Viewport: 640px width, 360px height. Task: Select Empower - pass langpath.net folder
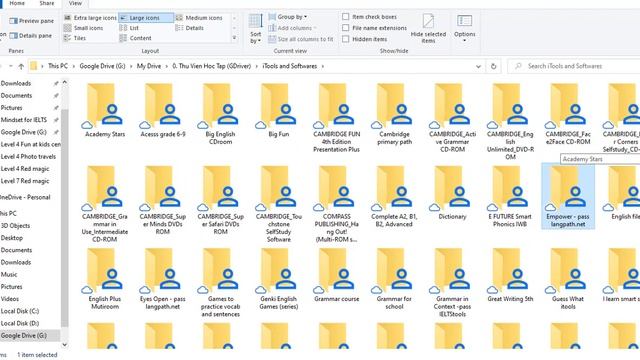[568, 196]
